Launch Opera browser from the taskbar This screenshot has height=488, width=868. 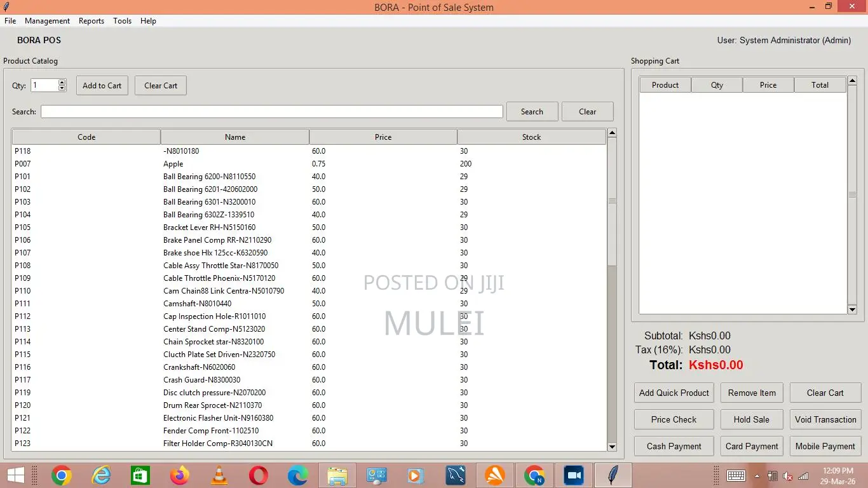(259, 475)
